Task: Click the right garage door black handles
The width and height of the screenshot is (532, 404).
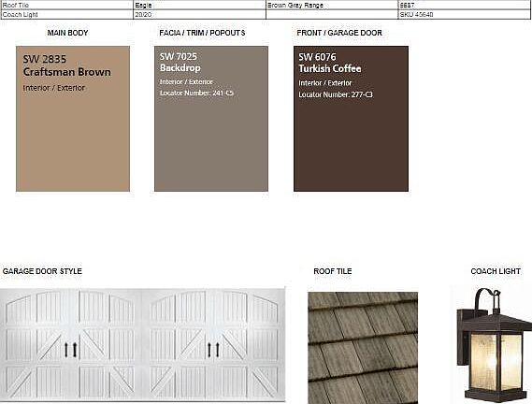Action: pyautogui.click(x=213, y=350)
